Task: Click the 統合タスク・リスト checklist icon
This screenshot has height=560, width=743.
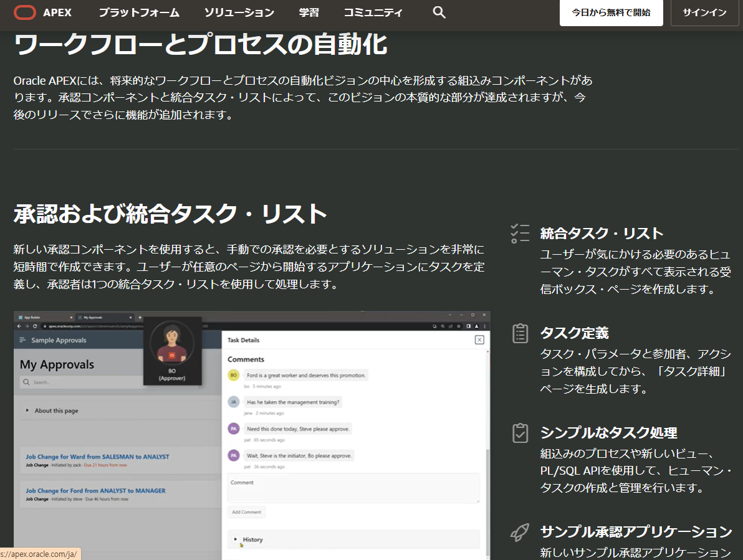Action: [520, 234]
